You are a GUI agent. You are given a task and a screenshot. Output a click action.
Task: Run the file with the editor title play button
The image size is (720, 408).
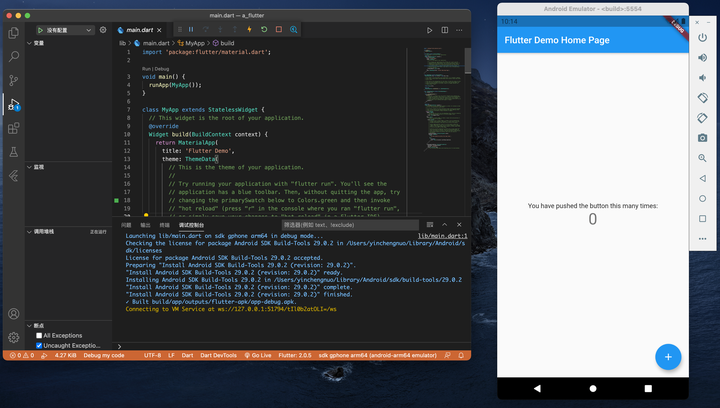pos(429,30)
